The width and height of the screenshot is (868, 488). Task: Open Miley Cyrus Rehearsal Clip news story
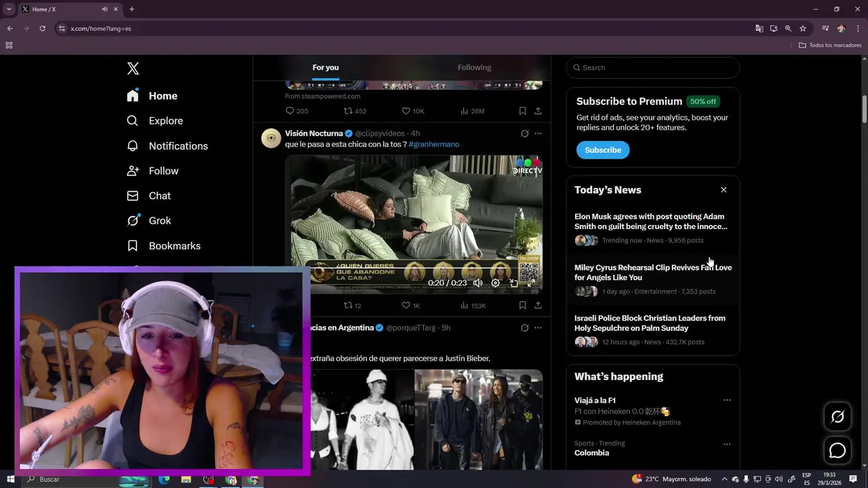pyautogui.click(x=652, y=279)
